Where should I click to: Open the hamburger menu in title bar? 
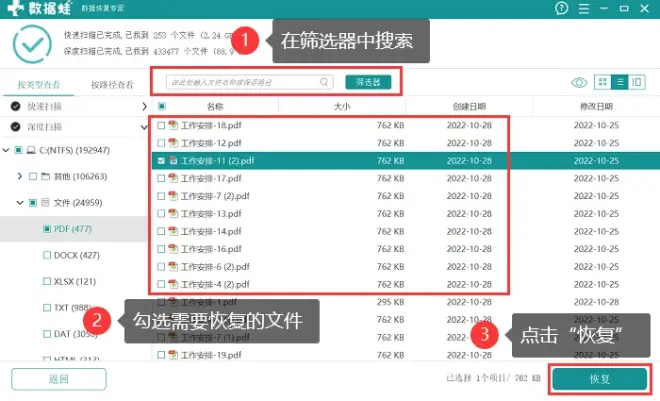(583, 8)
